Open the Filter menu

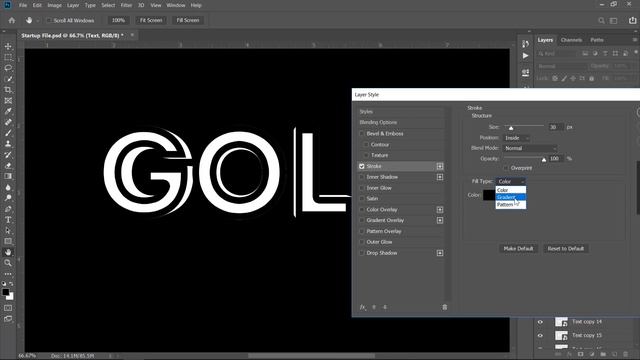click(126, 5)
